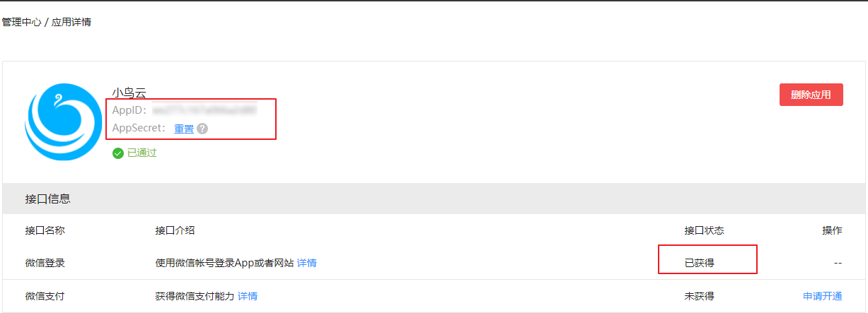The image size is (868, 313).
Task: Open the AppSecret question mark help icon
Action: tap(202, 129)
